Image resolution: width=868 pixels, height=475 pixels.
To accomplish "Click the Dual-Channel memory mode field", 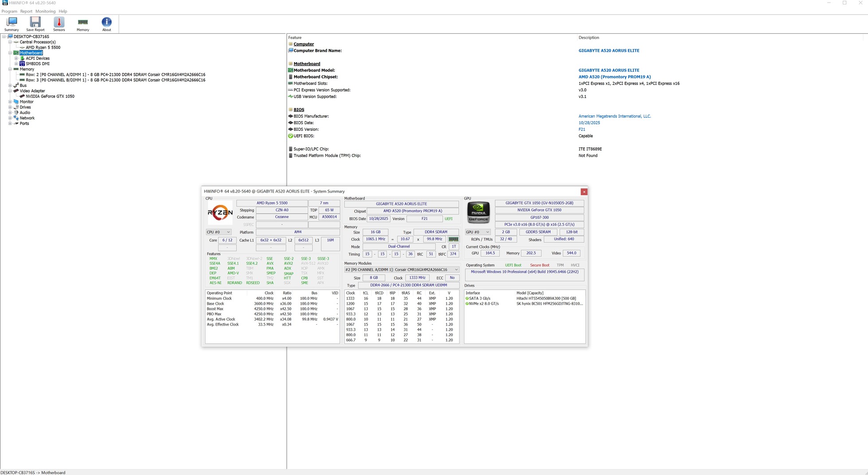I will pyautogui.click(x=399, y=247).
